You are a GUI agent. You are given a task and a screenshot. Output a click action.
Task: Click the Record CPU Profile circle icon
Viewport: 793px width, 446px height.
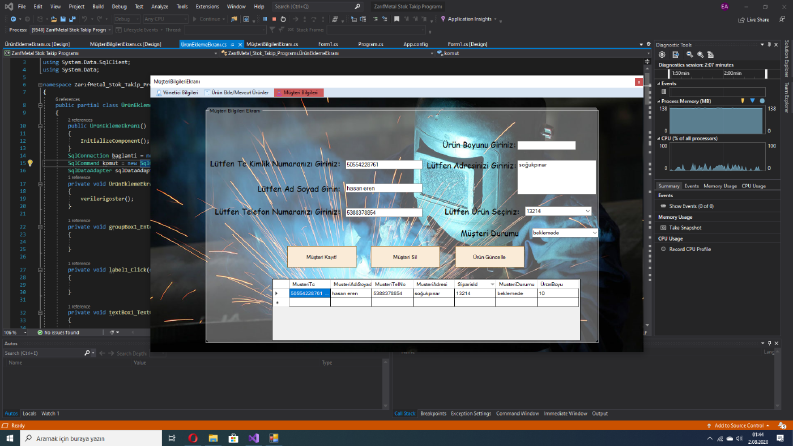click(x=663, y=249)
